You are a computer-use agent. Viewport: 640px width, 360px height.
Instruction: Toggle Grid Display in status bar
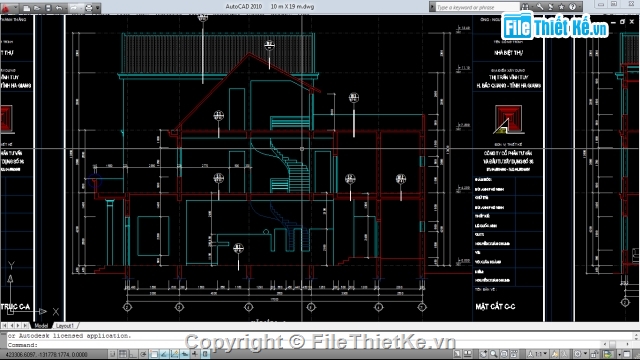(123, 354)
